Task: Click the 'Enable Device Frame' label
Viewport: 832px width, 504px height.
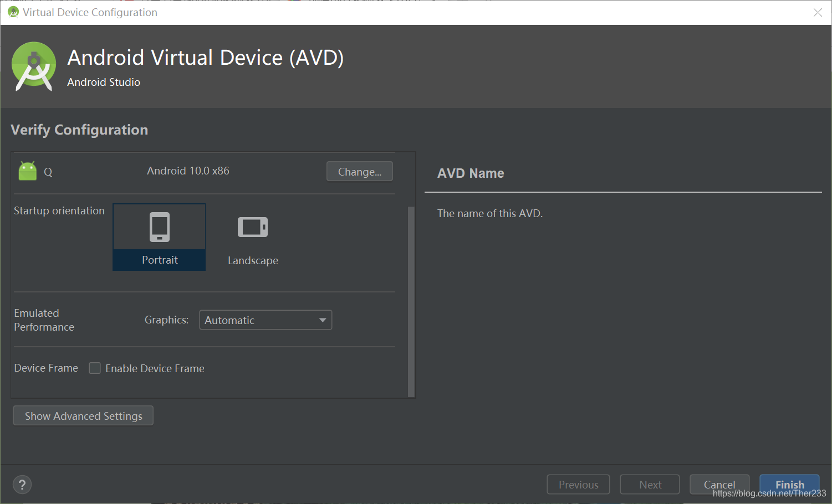Action: [155, 368]
